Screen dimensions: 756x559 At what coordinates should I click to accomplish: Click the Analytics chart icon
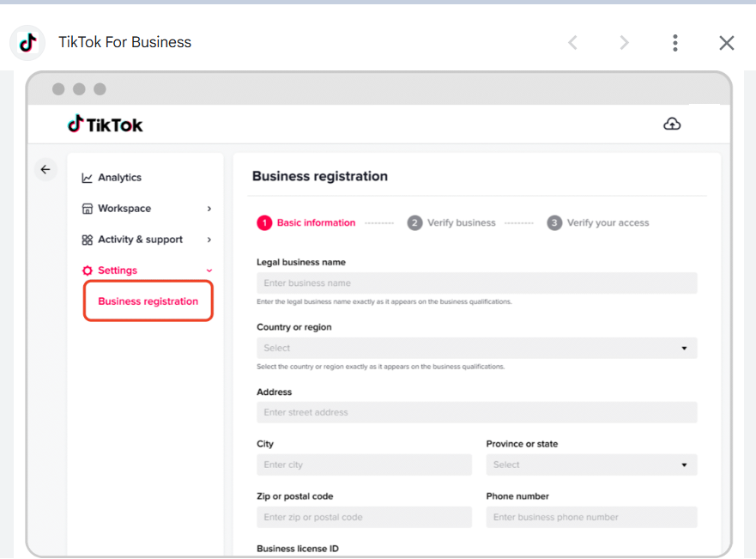(87, 178)
